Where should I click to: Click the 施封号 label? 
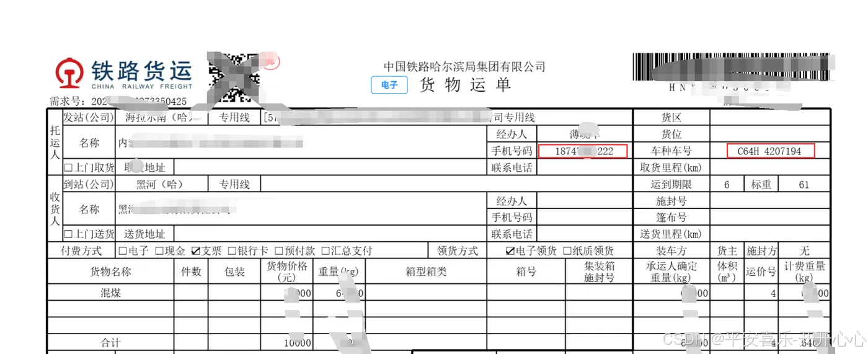[x=671, y=201]
